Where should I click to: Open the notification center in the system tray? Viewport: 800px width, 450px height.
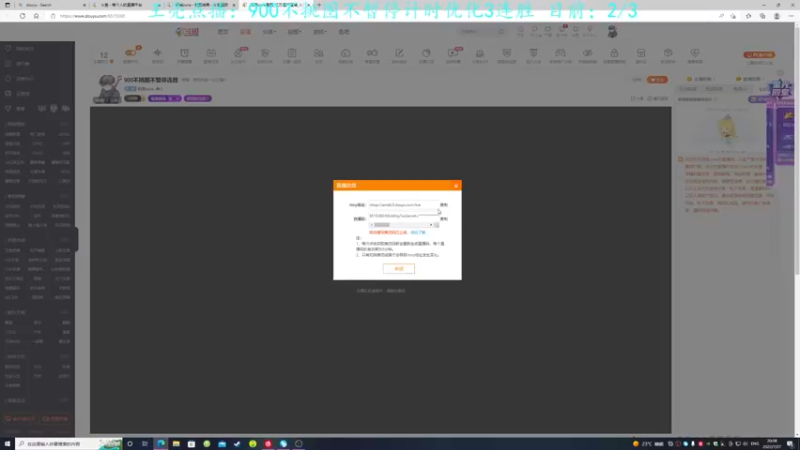click(x=790, y=444)
